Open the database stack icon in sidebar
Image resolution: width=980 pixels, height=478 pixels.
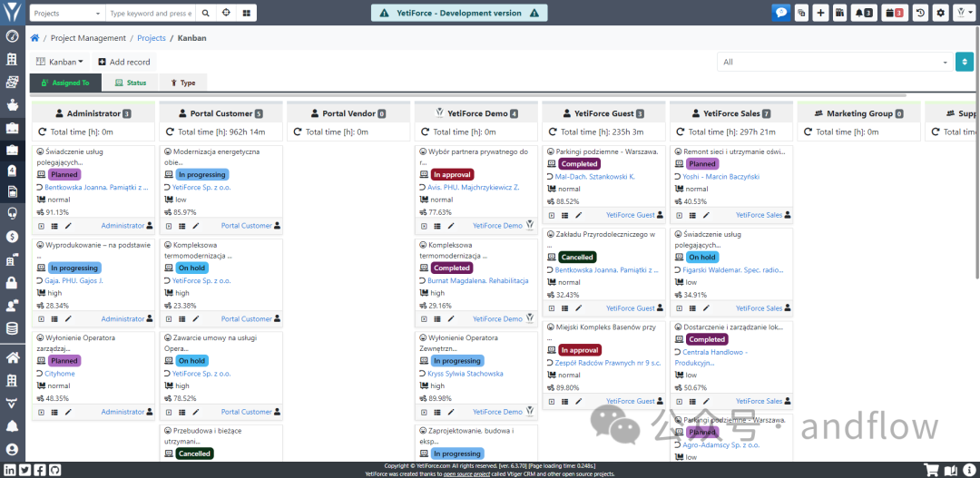coord(12,328)
